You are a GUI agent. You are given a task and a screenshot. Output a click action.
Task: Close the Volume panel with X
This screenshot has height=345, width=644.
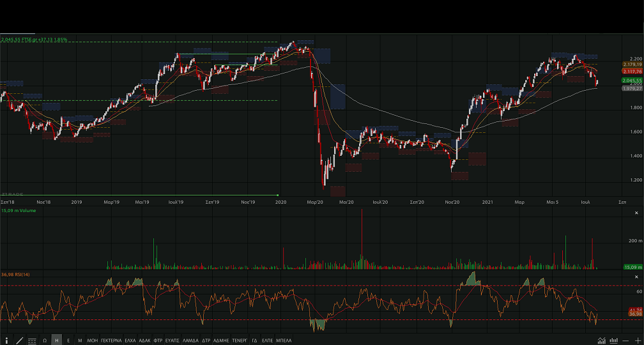click(x=636, y=212)
